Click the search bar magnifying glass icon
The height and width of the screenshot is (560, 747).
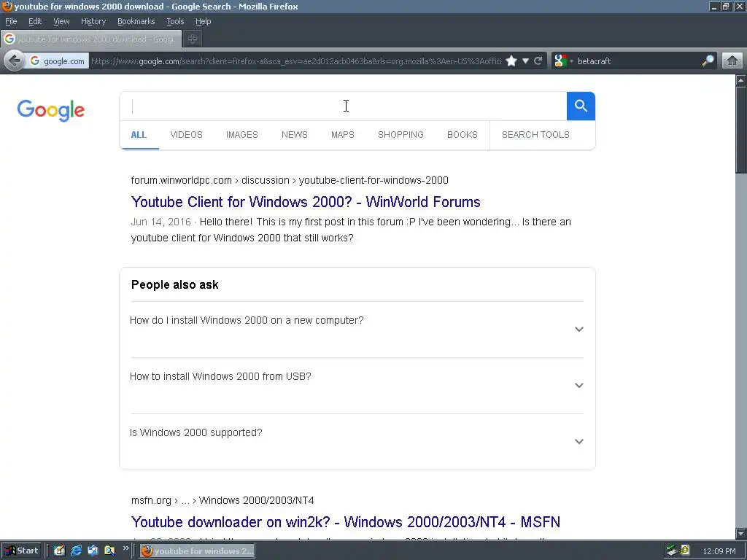pyautogui.click(x=708, y=61)
